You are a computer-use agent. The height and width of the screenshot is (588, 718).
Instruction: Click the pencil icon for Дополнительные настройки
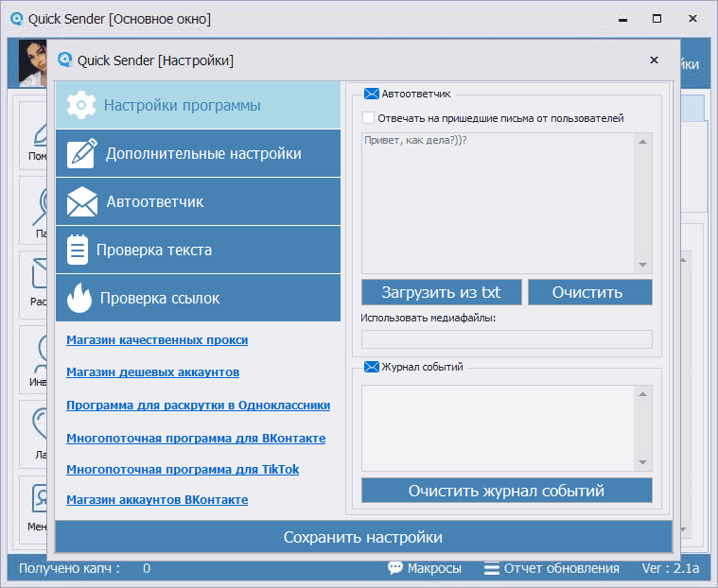pos(82,153)
